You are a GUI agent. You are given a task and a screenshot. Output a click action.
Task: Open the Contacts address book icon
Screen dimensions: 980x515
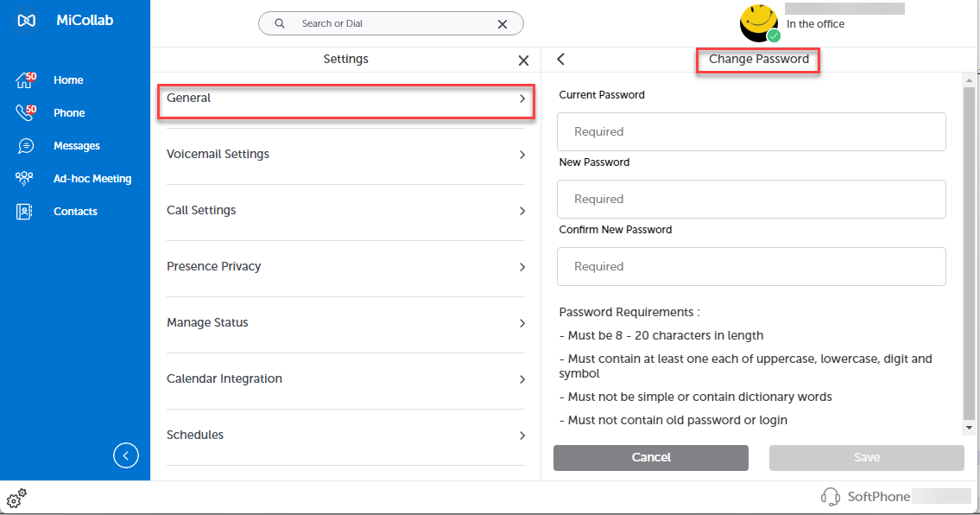tap(24, 212)
